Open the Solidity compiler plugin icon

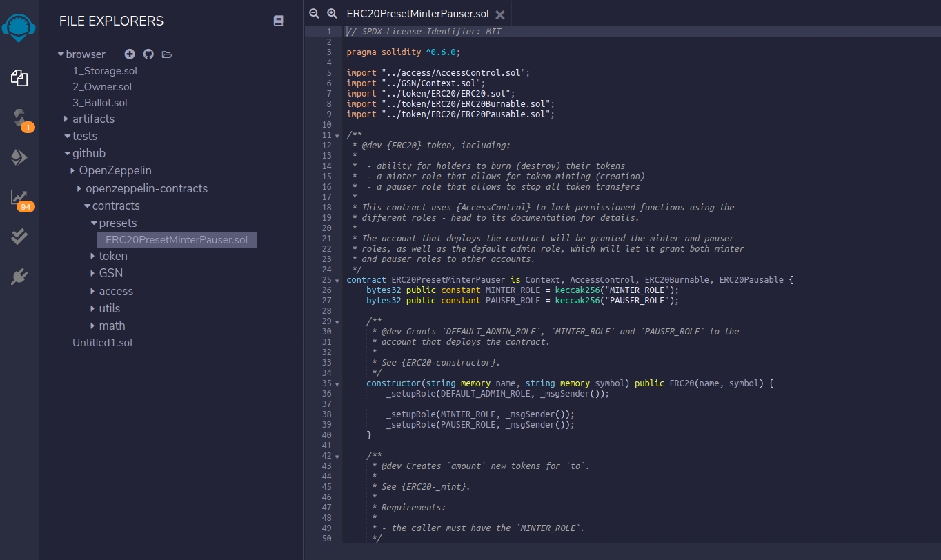click(x=19, y=117)
